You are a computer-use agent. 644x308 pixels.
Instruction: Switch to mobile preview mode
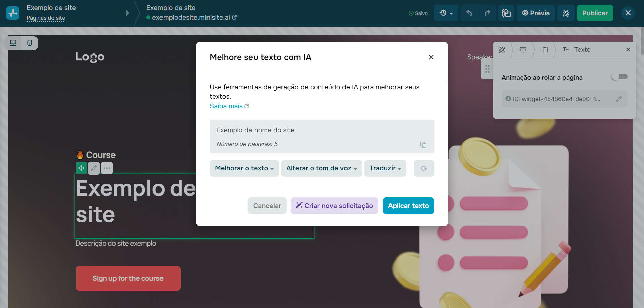[x=30, y=43]
